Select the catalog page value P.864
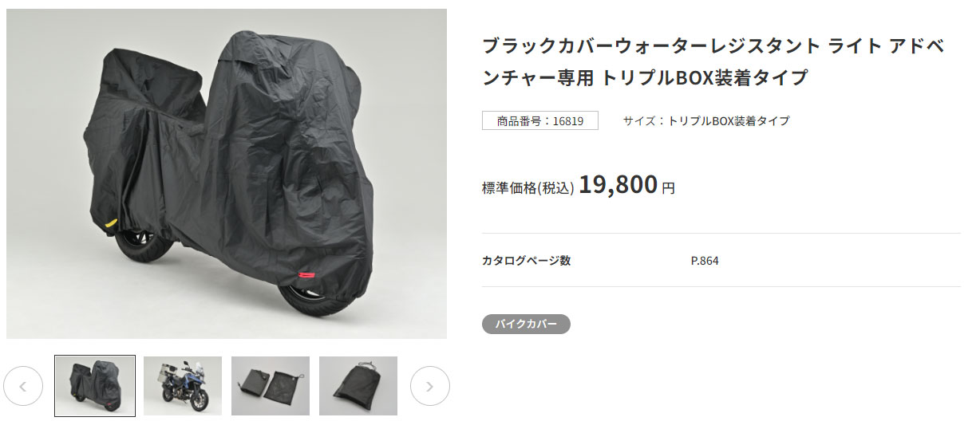The height and width of the screenshot is (429, 980). pos(705,261)
